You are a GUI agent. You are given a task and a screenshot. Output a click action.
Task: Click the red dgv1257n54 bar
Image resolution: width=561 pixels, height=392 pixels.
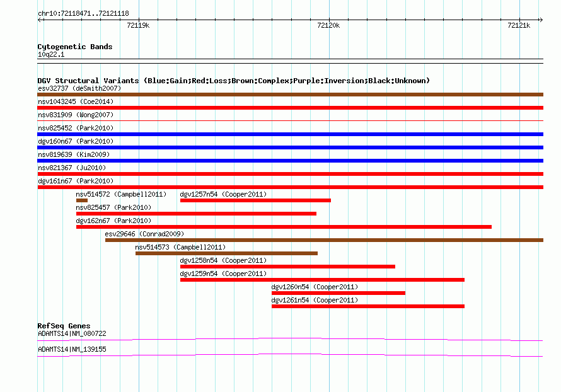(255, 200)
